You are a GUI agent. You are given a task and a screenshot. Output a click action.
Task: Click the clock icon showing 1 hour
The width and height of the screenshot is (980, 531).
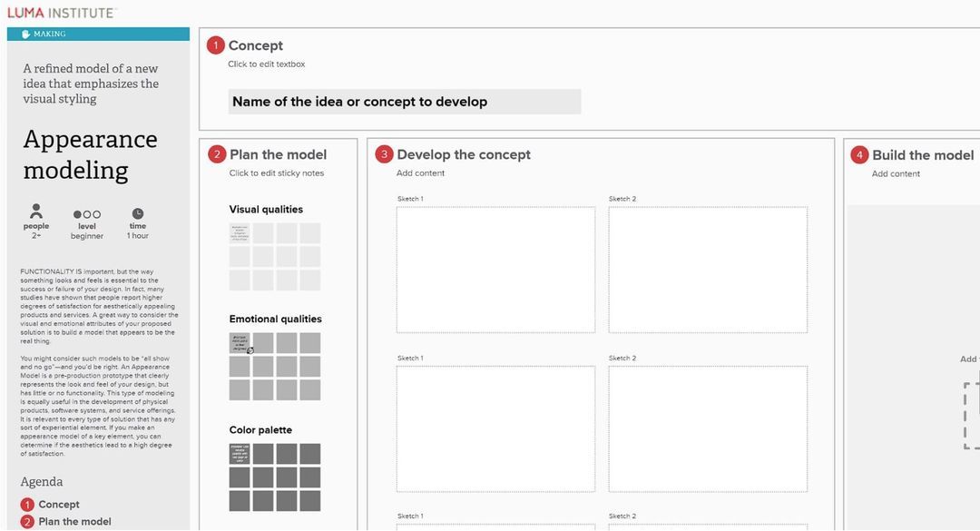pos(137,213)
